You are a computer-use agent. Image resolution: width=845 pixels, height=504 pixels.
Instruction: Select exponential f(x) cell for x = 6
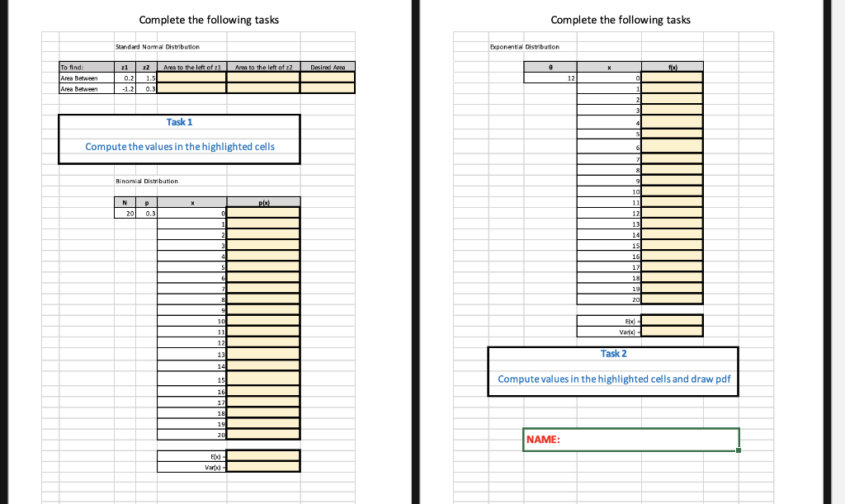point(673,146)
